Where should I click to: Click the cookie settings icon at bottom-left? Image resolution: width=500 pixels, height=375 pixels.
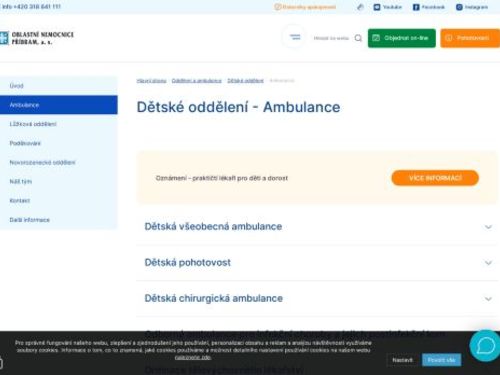(1, 362)
